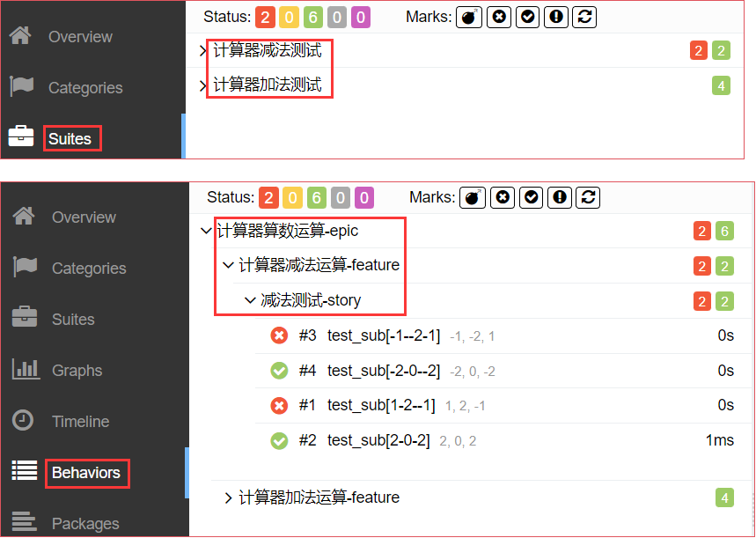Select the 计算器加法测试 suite row text

[268, 85]
